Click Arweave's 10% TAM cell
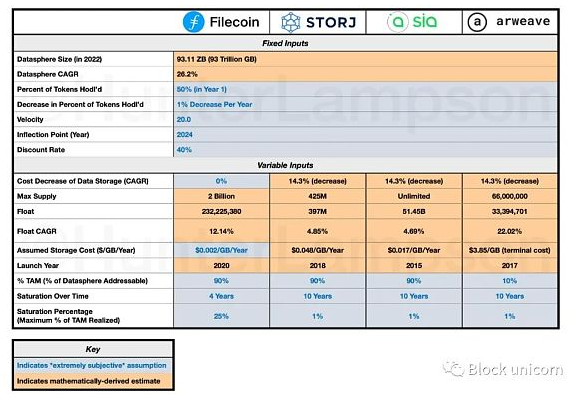This screenshot has height=396, width=582. pyautogui.click(x=510, y=281)
